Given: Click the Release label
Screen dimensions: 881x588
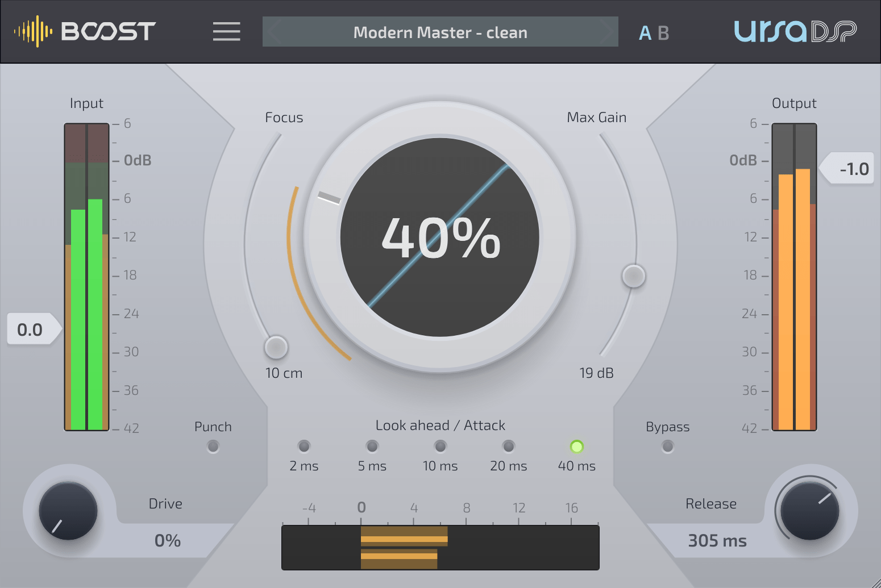Looking at the screenshot, I should point(711,504).
